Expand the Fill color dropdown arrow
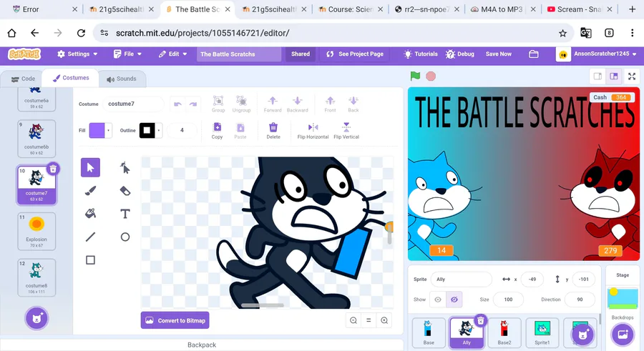Screen dimensions: 644x351 [x=109, y=131]
